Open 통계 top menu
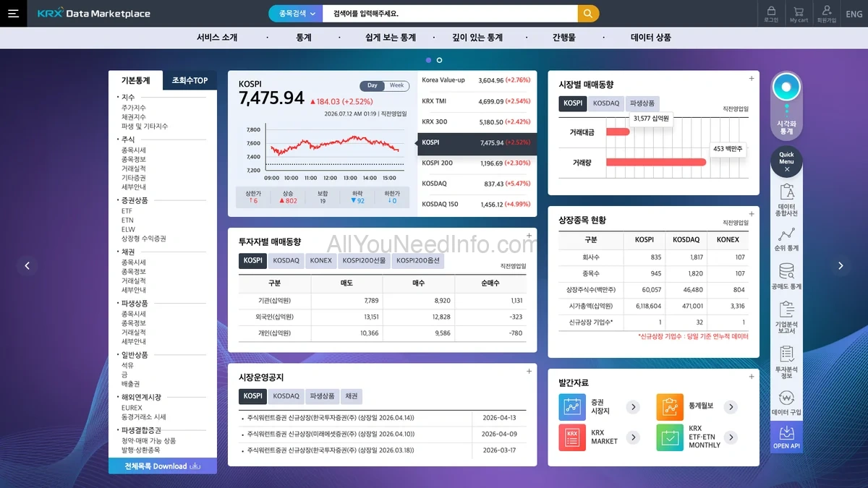This screenshot has width=868, height=488. pos(304,38)
